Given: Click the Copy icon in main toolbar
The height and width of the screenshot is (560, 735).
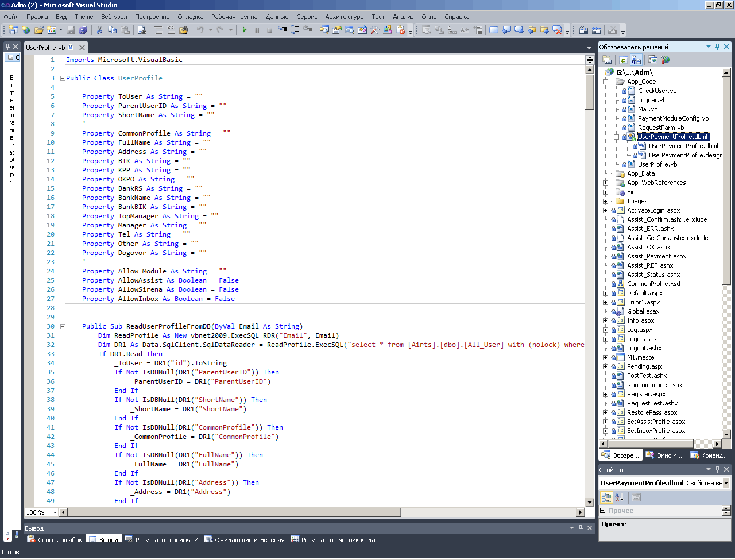Looking at the screenshot, I should pos(112,30).
